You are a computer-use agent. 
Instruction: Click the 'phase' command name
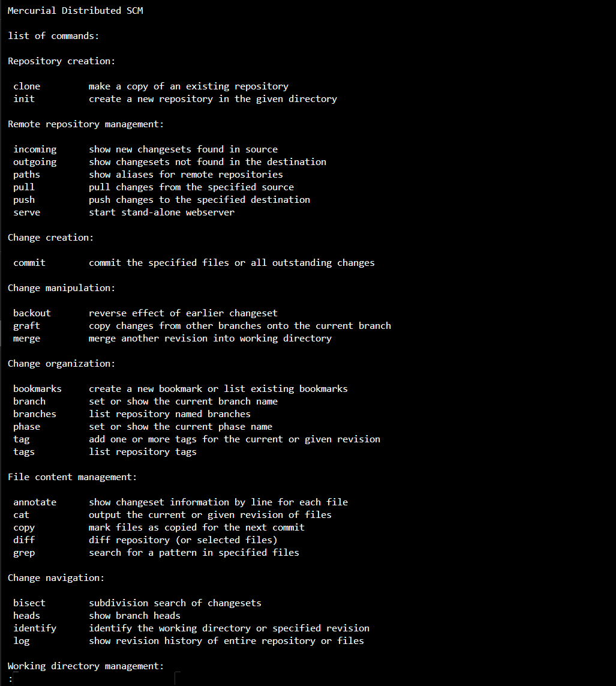[27, 427]
